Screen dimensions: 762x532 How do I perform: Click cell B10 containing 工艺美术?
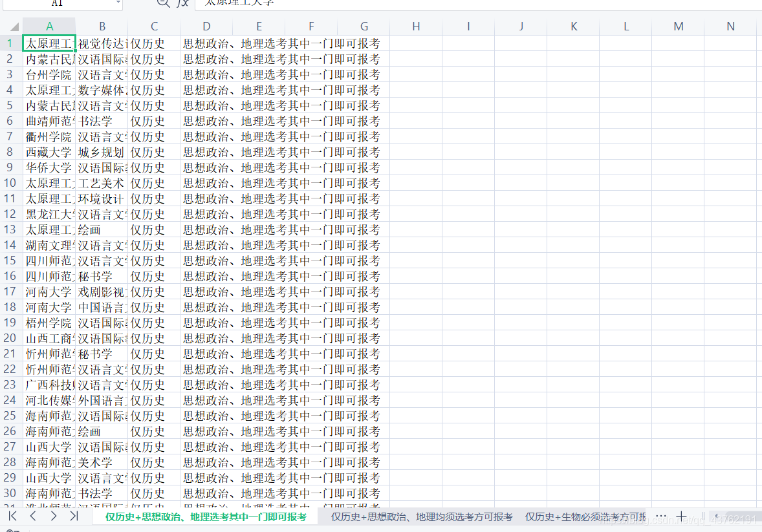102,183
